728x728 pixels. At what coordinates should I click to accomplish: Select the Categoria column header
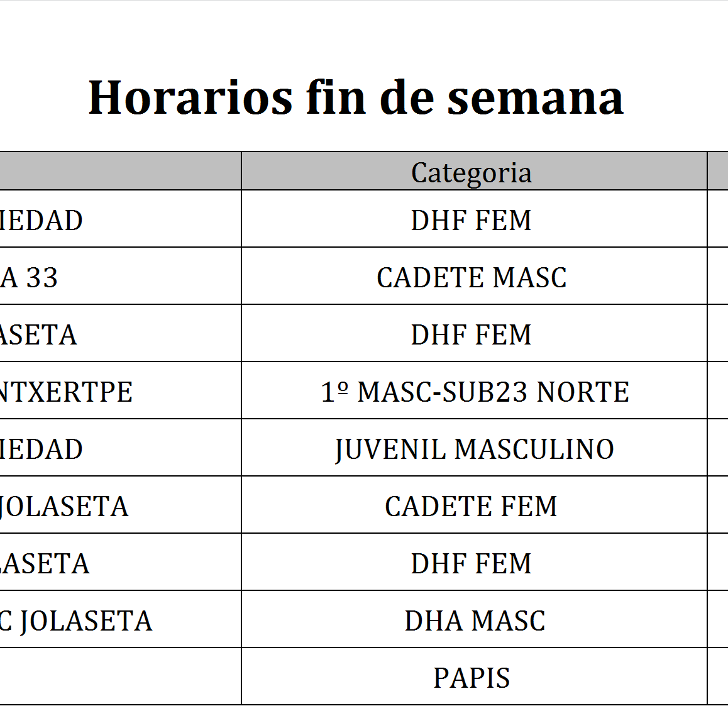(472, 172)
